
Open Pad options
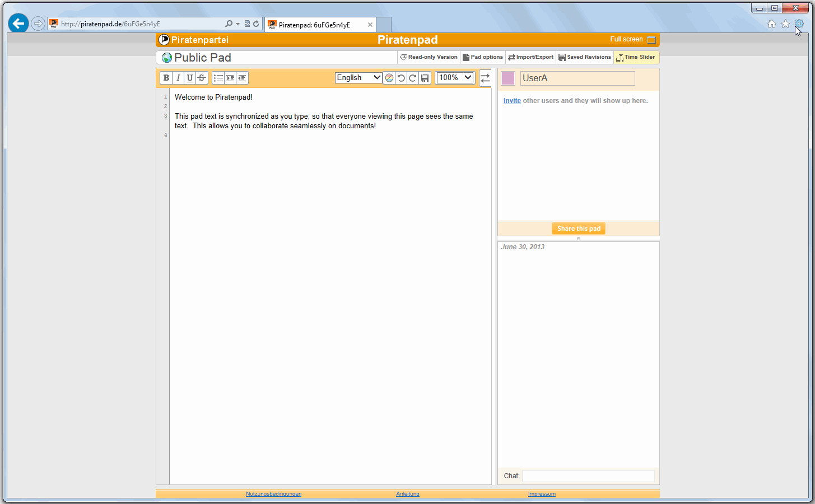[483, 57]
